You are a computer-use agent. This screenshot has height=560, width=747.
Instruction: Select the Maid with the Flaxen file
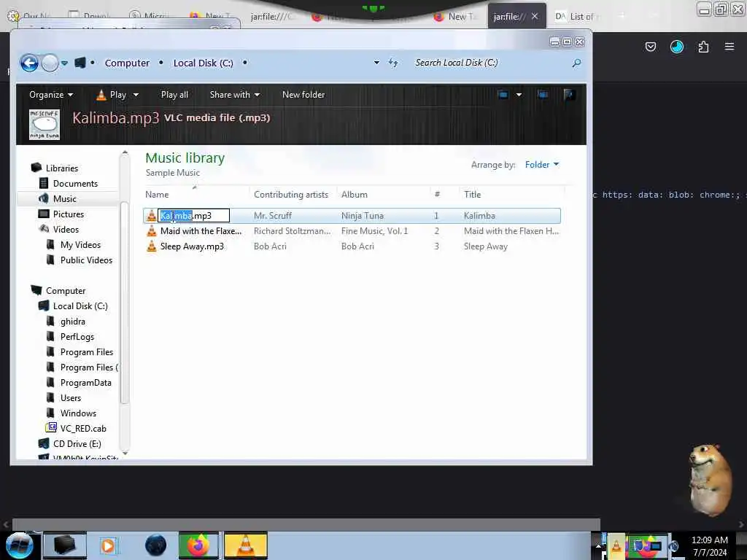click(201, 231)
